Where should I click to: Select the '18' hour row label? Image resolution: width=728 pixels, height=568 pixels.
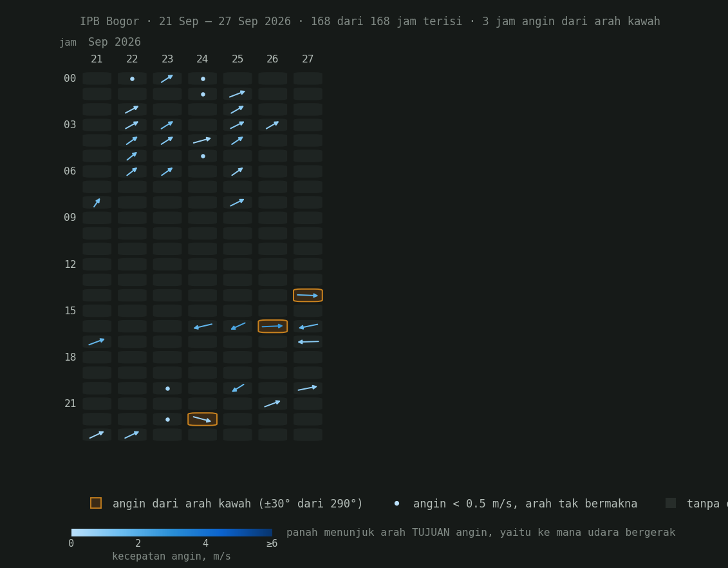point(70,357)
